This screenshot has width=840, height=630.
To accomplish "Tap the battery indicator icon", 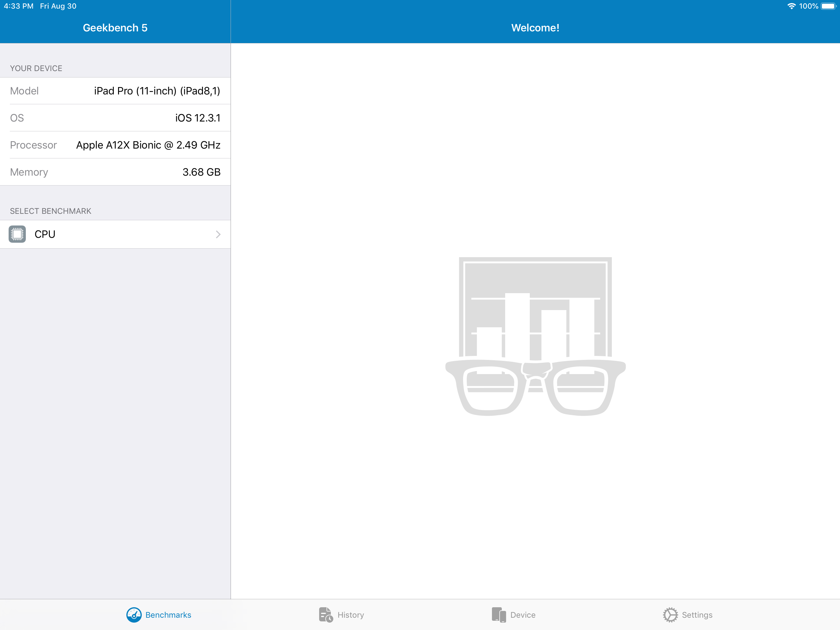I will pyautogui.click(x=828, y=6).
